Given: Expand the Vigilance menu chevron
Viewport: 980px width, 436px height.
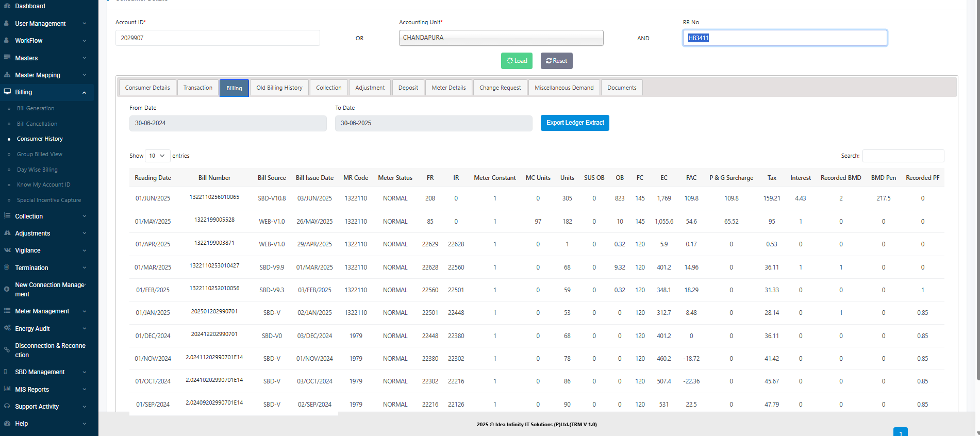Looking at the screenshot, I should click(85, 250).
